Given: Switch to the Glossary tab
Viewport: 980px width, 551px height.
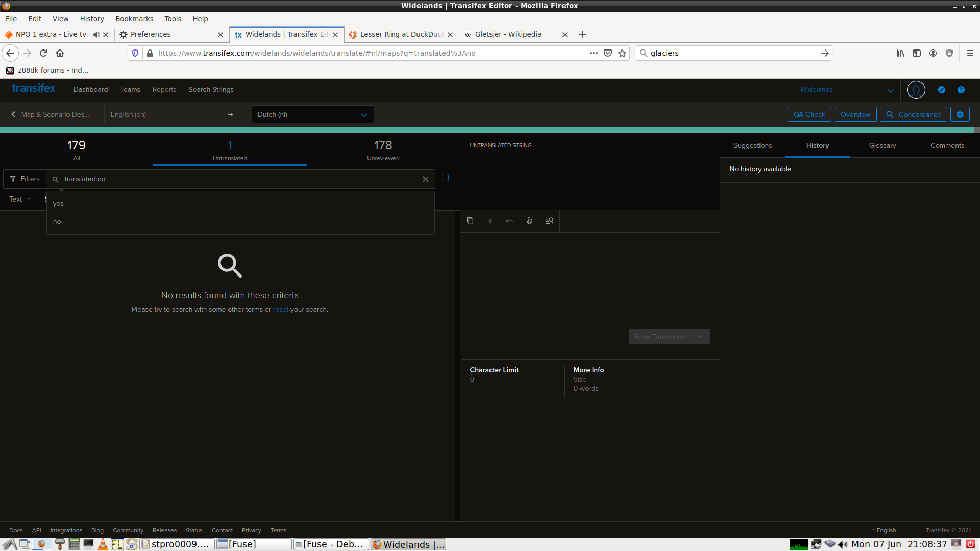Looking at the screenshot, I should [882, 146].
